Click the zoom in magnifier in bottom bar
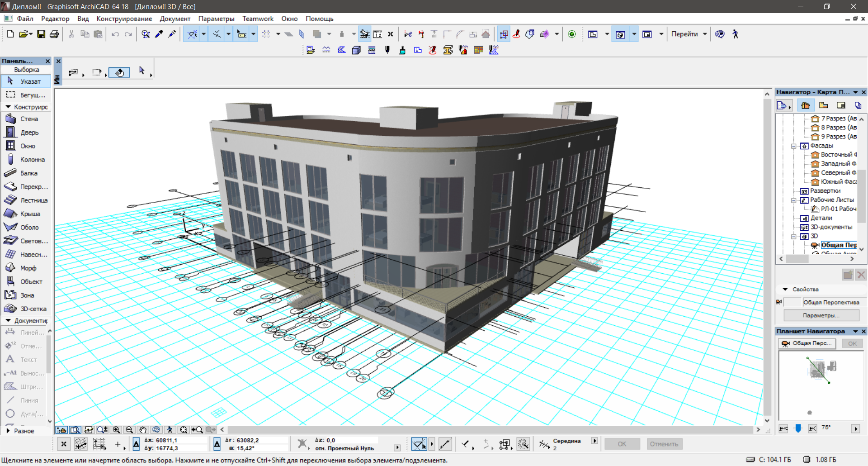Image resolution: width=868 pixels, height=466 pixels. pos(116,430)
